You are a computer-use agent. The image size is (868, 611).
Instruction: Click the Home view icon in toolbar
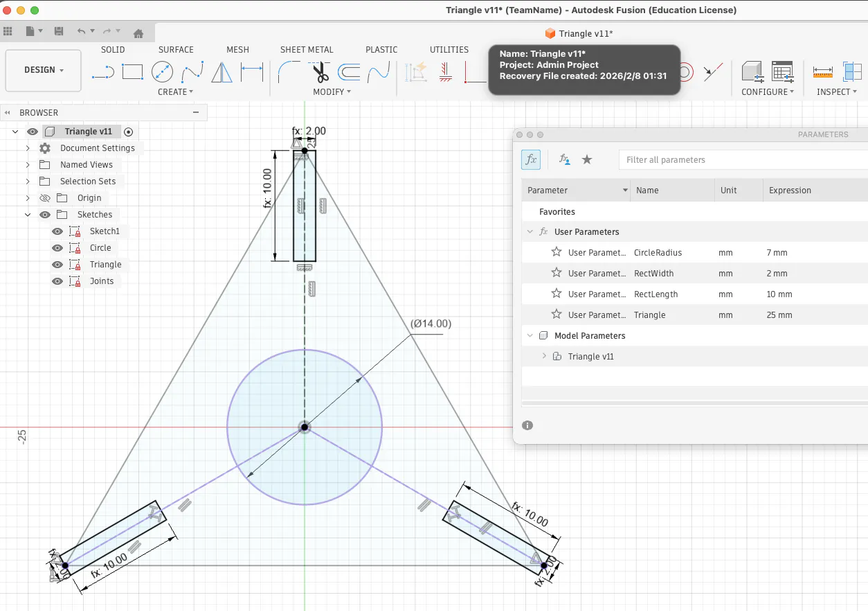[x=138, y=31]
